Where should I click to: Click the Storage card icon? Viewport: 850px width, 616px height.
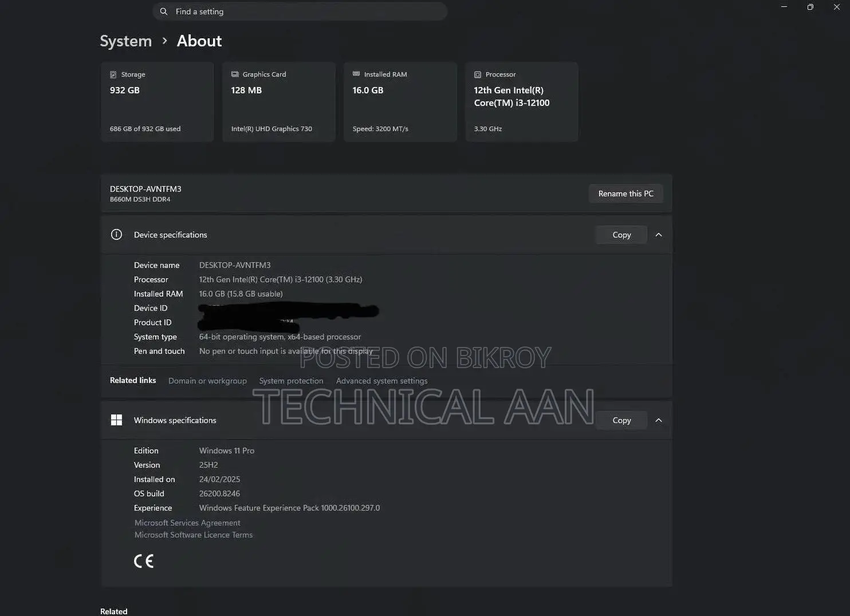pos(113,74)
